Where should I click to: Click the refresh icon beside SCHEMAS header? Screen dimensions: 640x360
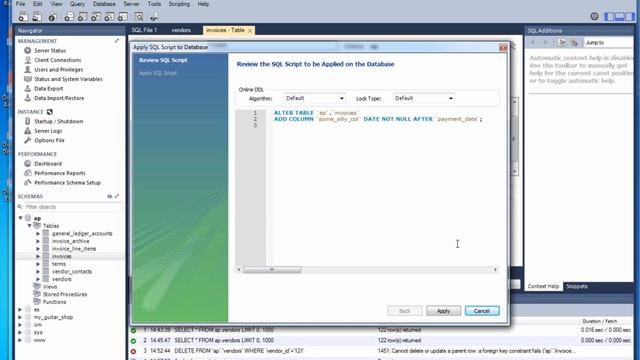pos(109,196)
